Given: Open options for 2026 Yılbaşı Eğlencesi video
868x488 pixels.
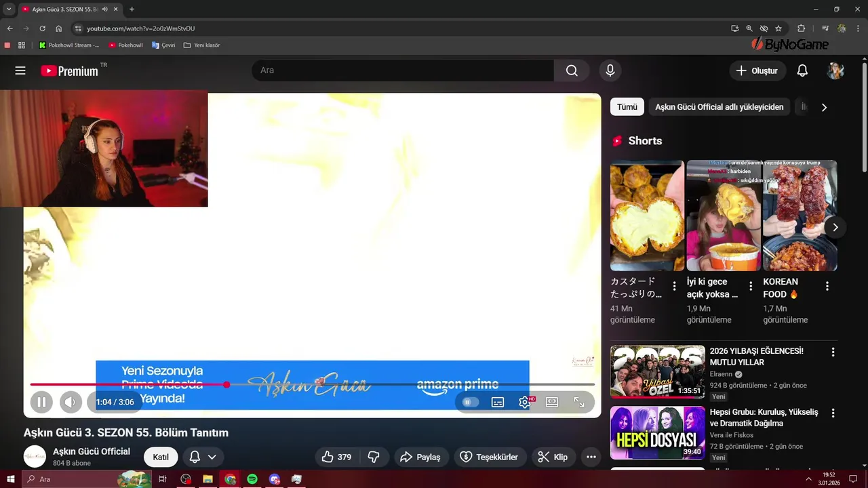Looking at the screenshot, I should [833, 352].
